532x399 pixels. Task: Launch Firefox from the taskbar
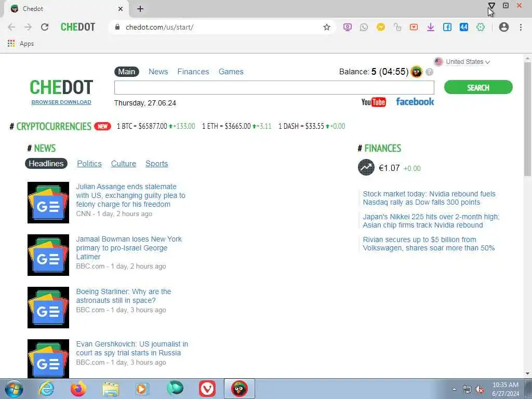pyautogui.click(x=78, y=389)
